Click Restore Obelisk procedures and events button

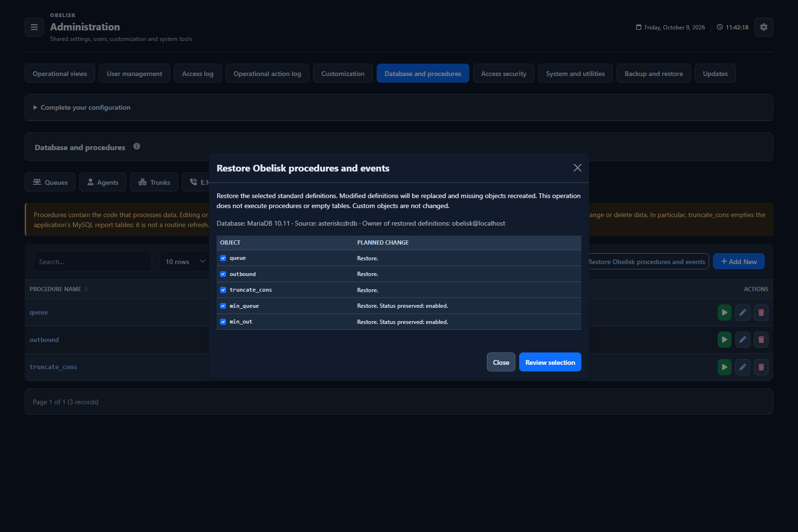(x=648, y=261)
